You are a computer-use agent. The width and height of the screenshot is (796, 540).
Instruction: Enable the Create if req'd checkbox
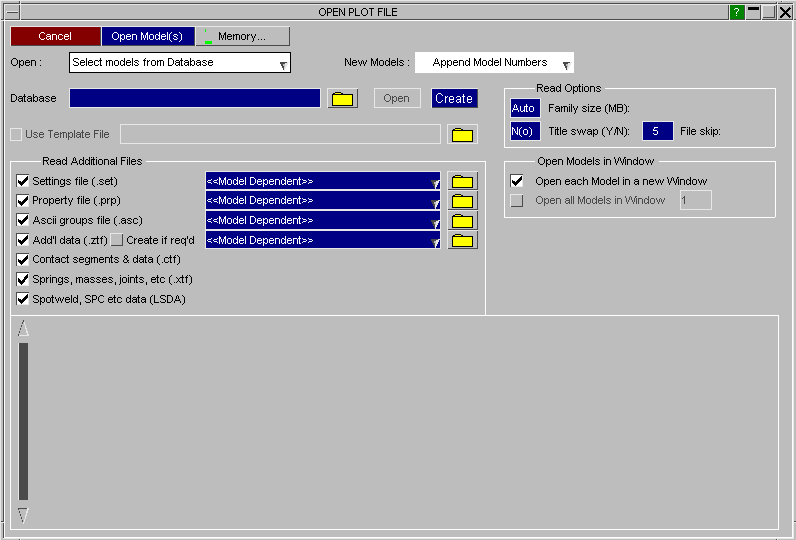click(116, 240)
